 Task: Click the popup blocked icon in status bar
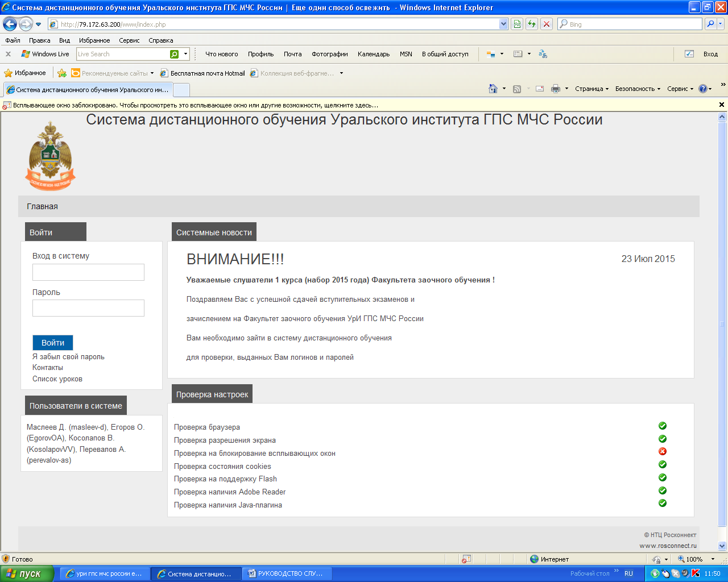click(466, 559)
